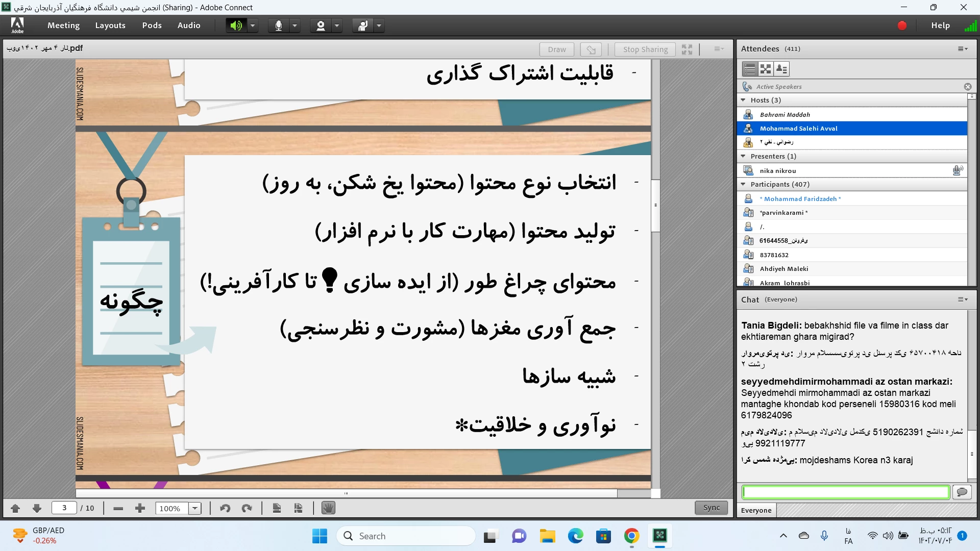Toggle full screen for the share pod
Screen dimensions: 980x551
point(687,49)
